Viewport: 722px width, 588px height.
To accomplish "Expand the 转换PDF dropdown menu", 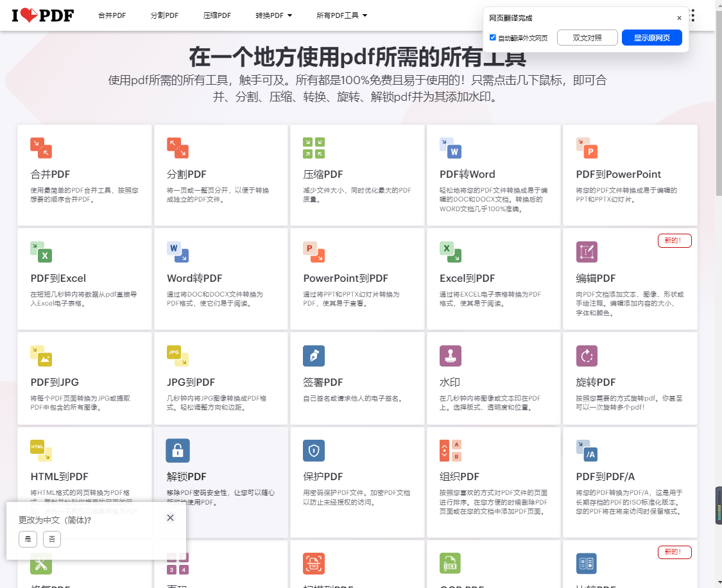I will 274,15.
